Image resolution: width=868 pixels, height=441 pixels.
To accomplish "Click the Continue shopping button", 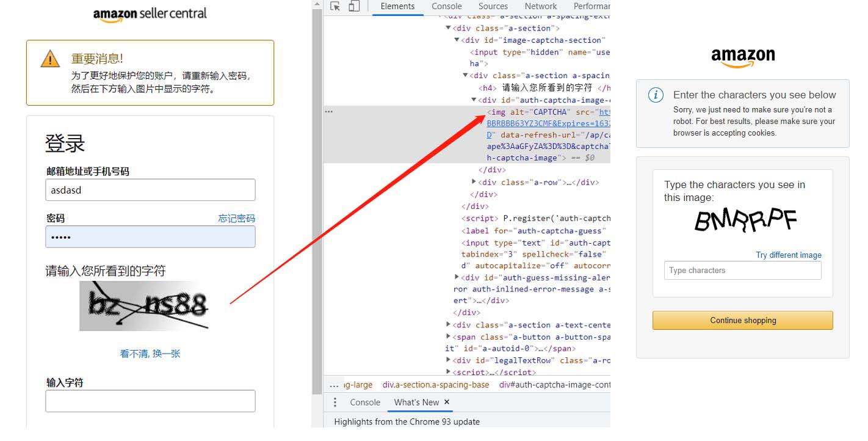I will point(742,320).
